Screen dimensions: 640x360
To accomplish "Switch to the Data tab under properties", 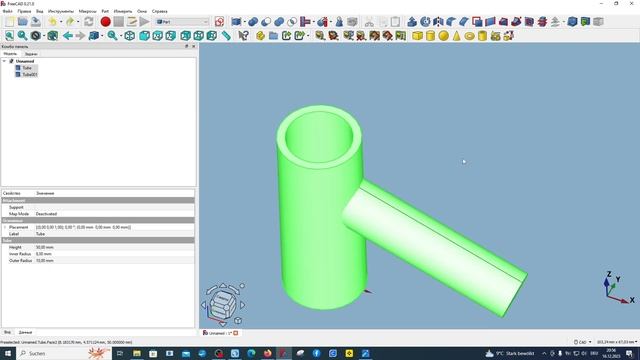I will [25, 332].
